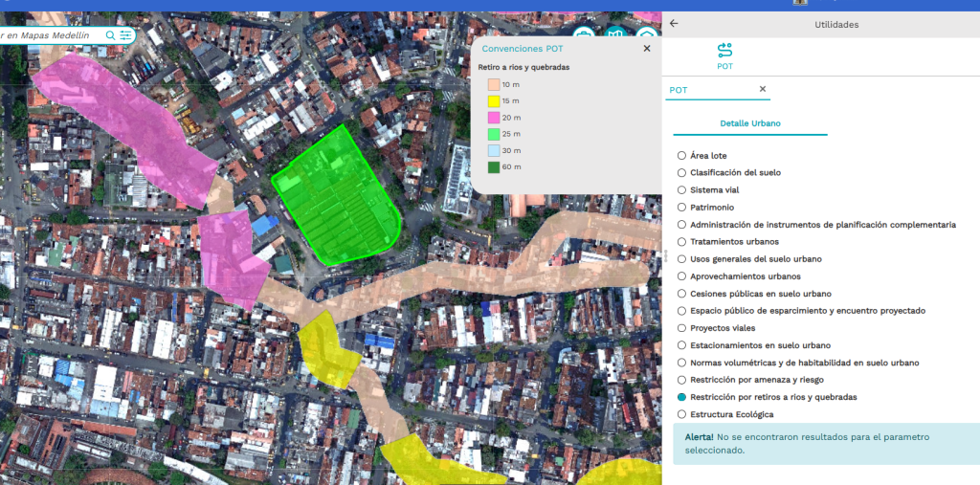This screenshot has height=485, width=980.
Task: Choose Tratamientos urbanos radio option
Action: (681, 241)
